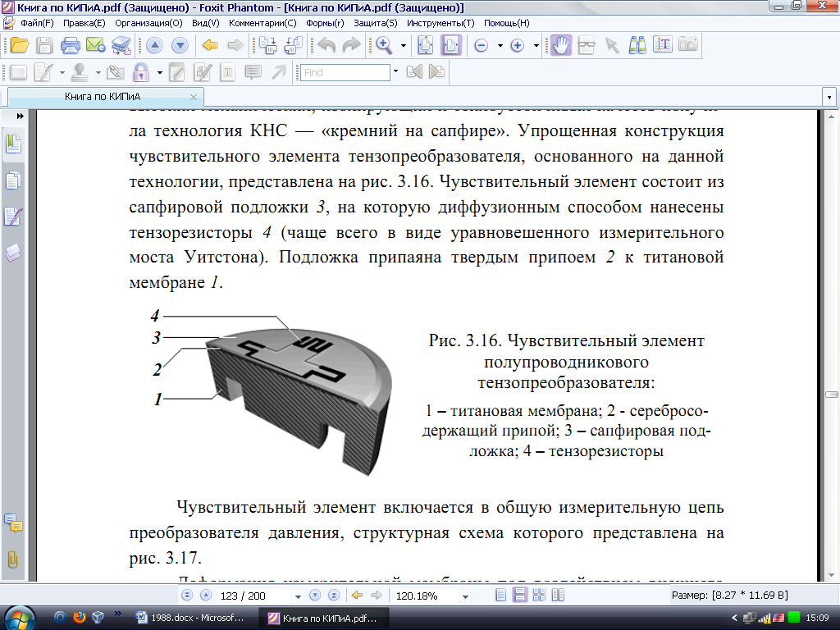The image size is (840, 630).
Task: Jump to first page button in status bar
Action: point(187,596)
